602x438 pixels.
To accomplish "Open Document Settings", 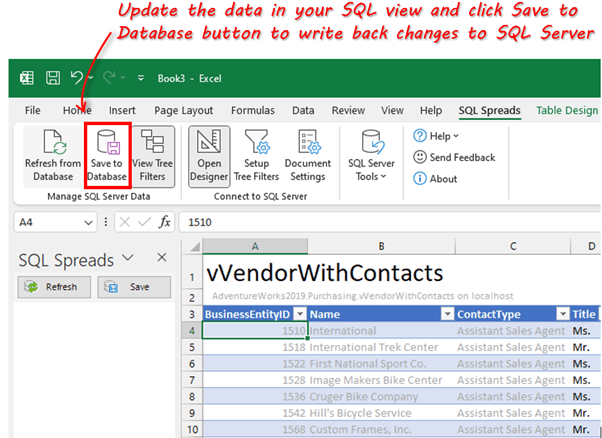I will tap(308, 155).
